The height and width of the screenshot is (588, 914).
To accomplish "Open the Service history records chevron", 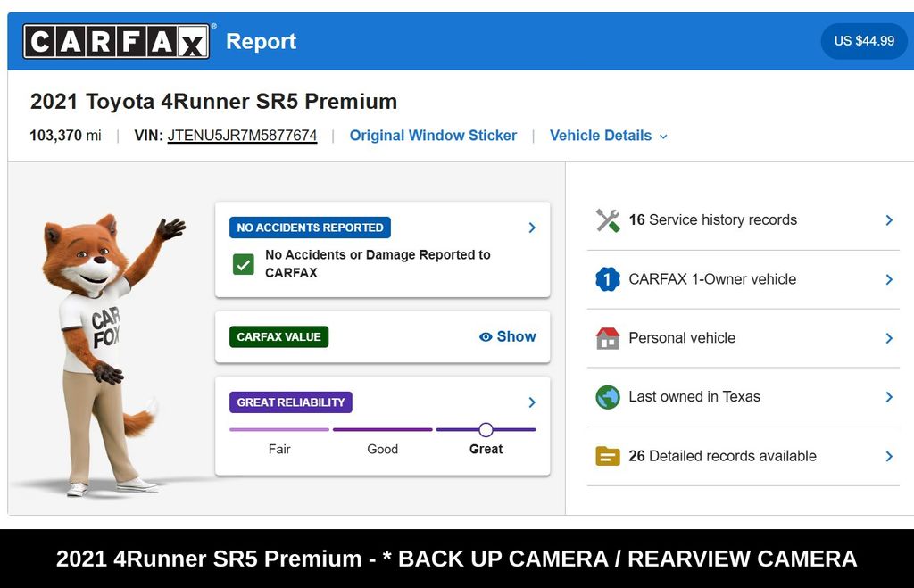I will click(x=889, y=220).
